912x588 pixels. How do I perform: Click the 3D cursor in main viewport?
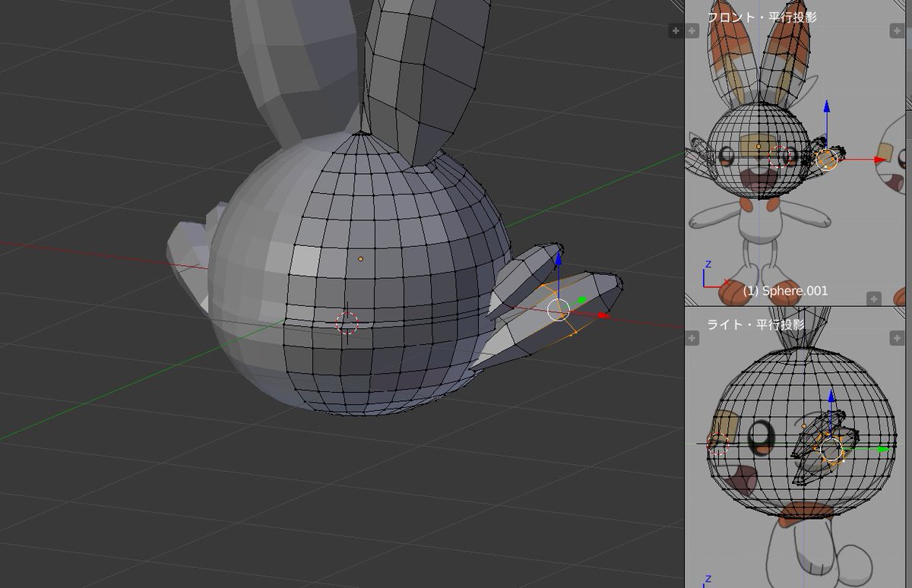point(347,322)
